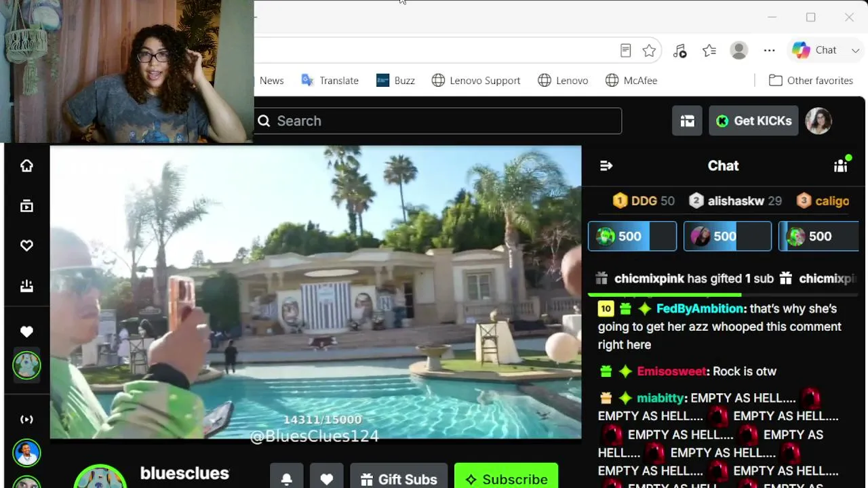Open DDG's top gifter leaderboard entry
The height and width of the screenshot is (488, 868).
coord(644,201)
